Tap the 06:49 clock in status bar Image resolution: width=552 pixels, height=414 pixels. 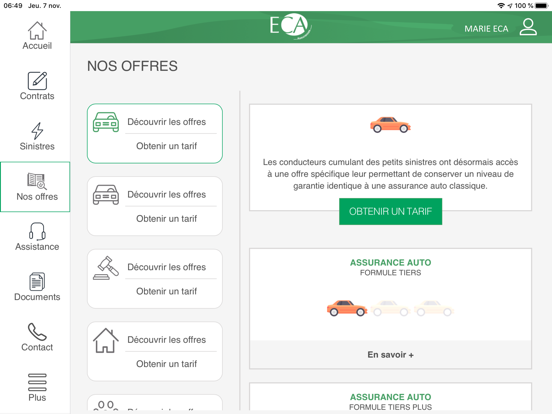pyautogui.click(x=13, y=6)
